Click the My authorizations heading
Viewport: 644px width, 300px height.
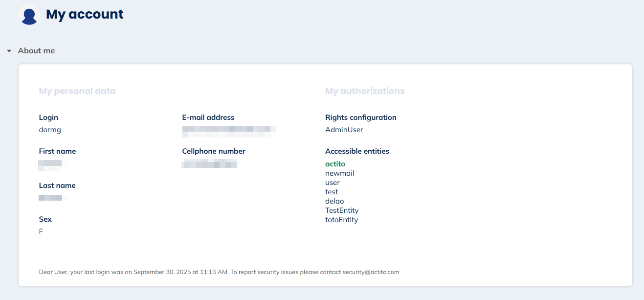(x=365, y=91)
